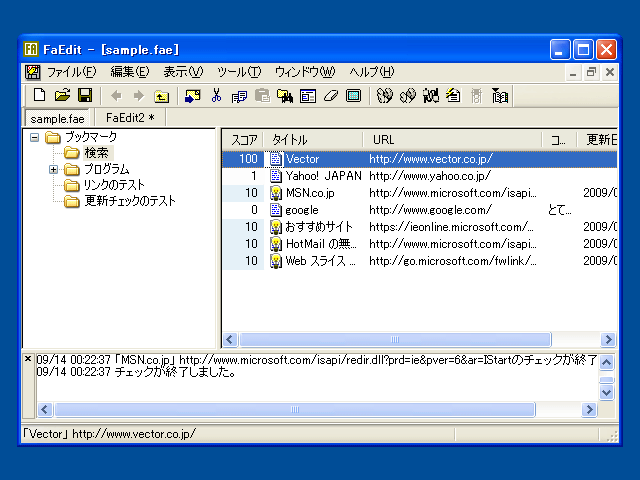
Task: Select the Vector bookmark row
Action: click(x=420, y=159)
